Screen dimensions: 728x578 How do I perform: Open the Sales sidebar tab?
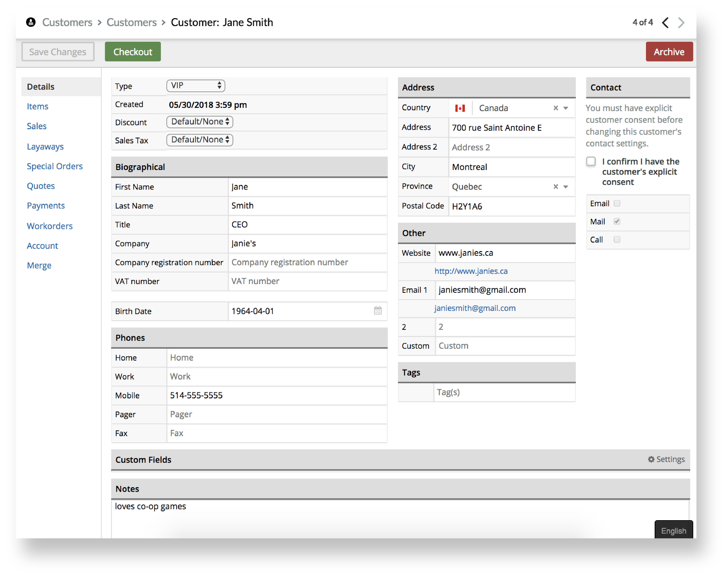(x=36, y=126)
